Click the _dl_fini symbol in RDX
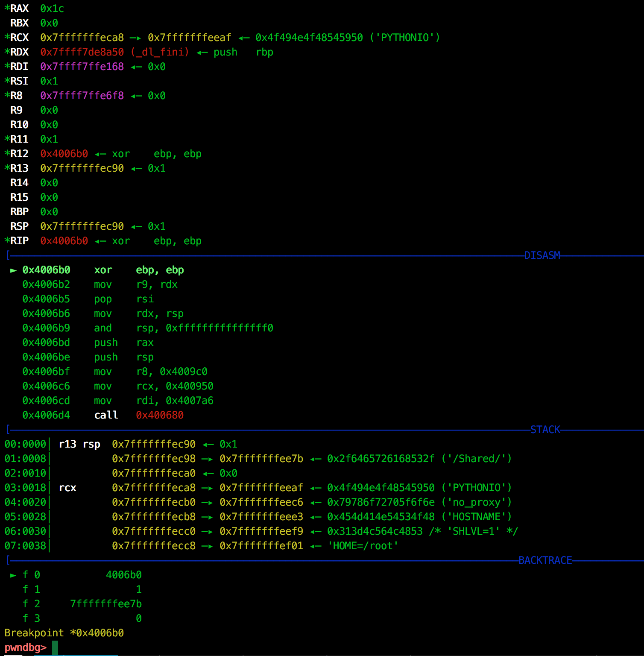Image resolution: width=644 pixels, height=656 pixels. click(160, 52)
